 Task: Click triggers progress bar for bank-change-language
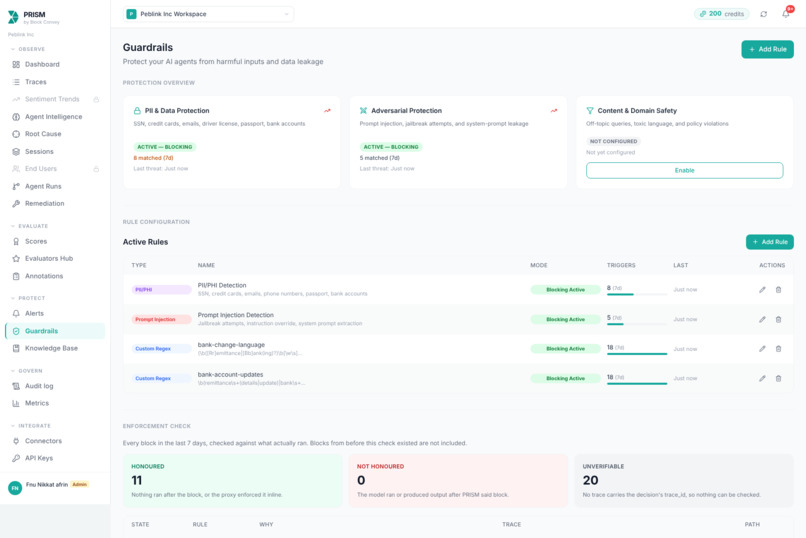[x=637, y=354]
